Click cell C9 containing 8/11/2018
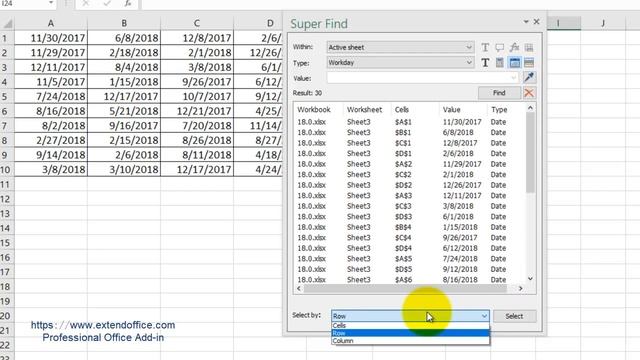640x360 pixels. click(x=197, y=155)
